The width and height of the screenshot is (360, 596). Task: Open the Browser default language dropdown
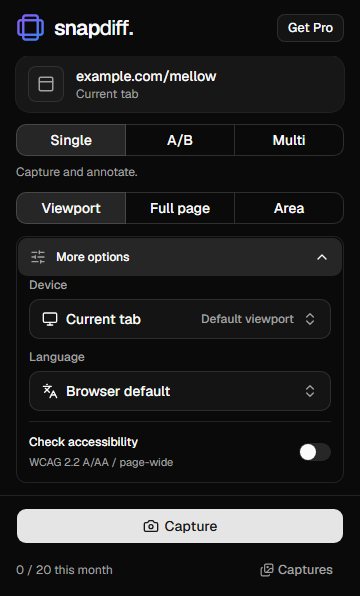pos(180,391)
